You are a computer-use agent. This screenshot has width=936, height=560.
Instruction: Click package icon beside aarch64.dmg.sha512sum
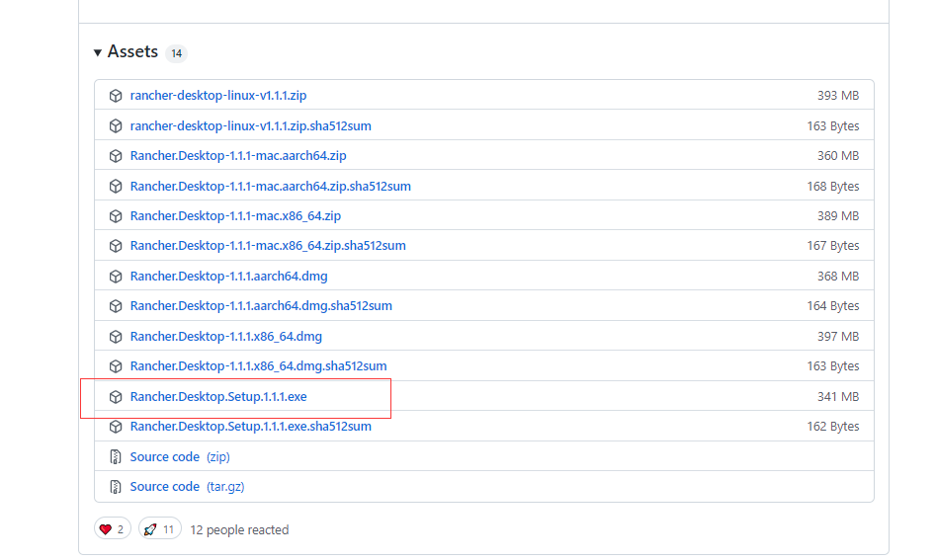[116, 306]
